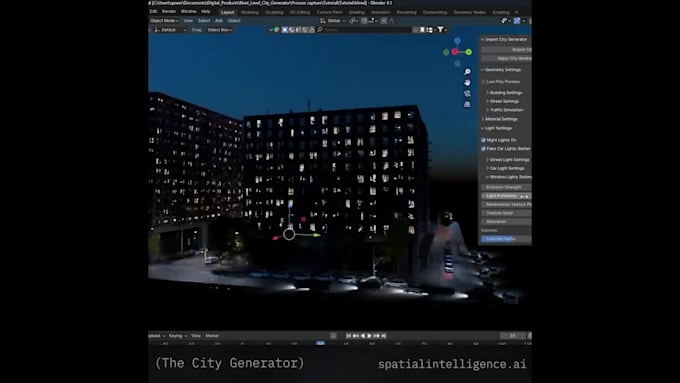This screenshot has width=680, height=383.
Task: Switch to the Texture Paint workspace tab
Action: pos(329,12)
